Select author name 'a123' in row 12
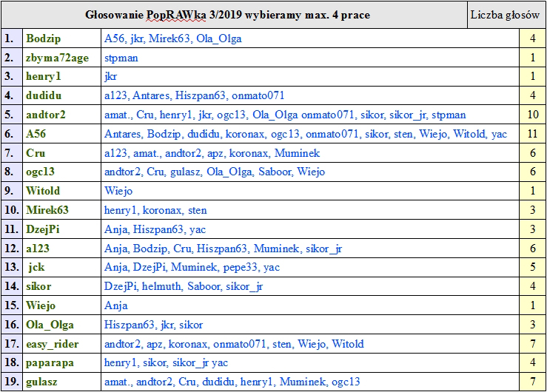This screenshot has width=547, height=392. 38,248
